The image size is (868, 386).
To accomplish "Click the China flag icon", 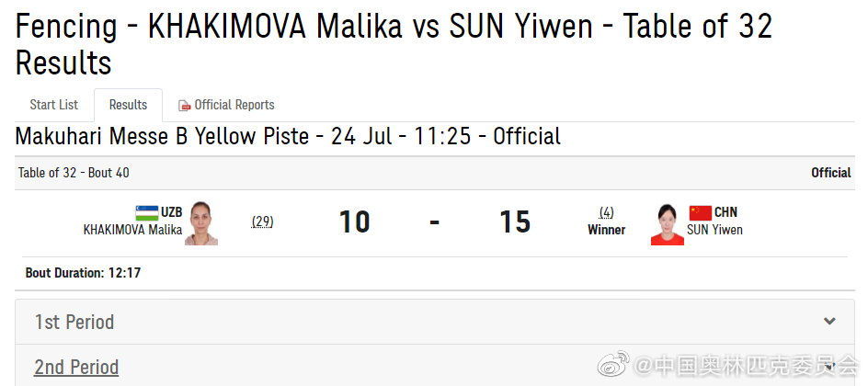I will click(701, 212).
